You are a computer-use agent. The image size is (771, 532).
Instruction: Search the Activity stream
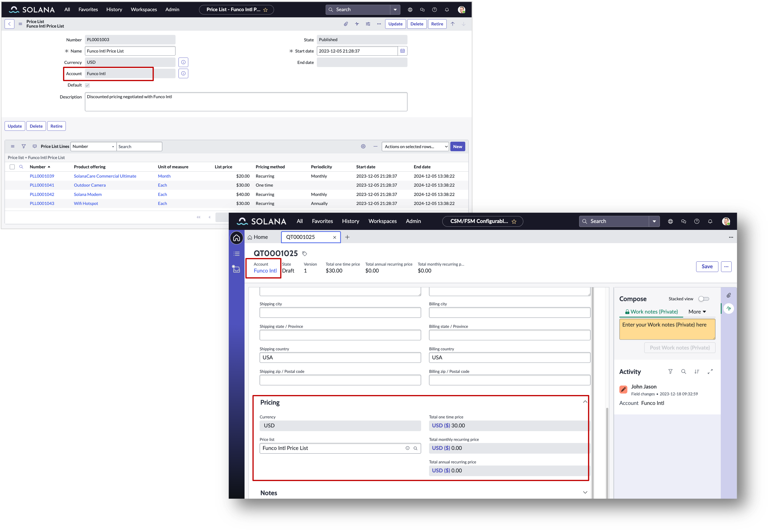[x=683, y=371]
